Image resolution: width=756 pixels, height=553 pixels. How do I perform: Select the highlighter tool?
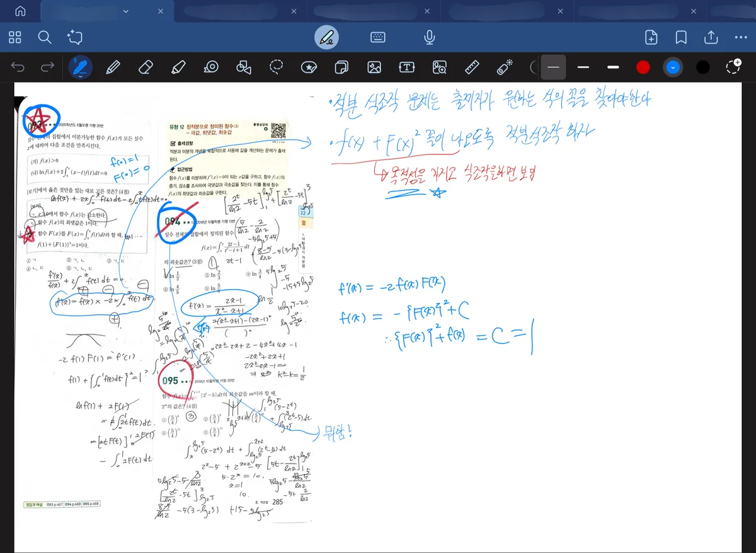178,67
